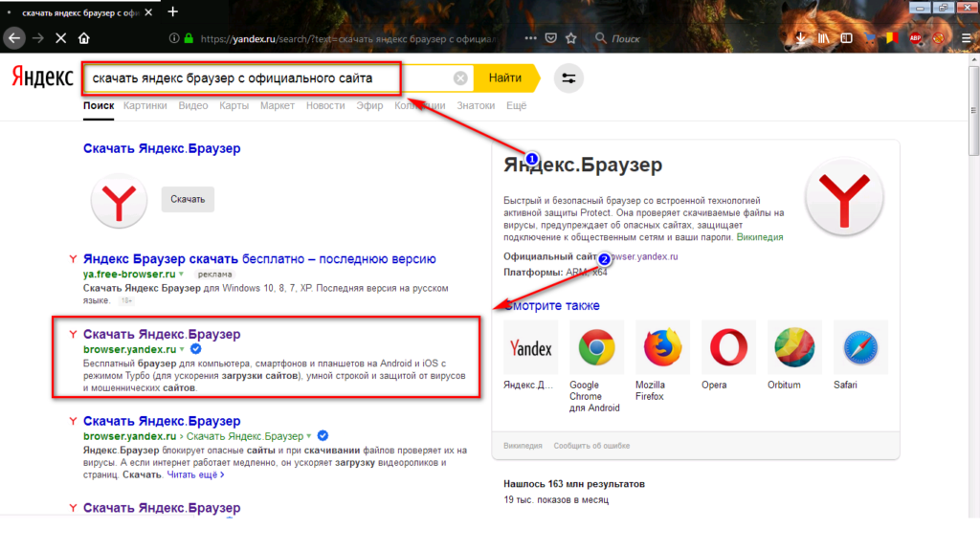The image size is (980, 551).
Task: Click the page vertical scrollbar thumb
Action: [x=973, y=109]
